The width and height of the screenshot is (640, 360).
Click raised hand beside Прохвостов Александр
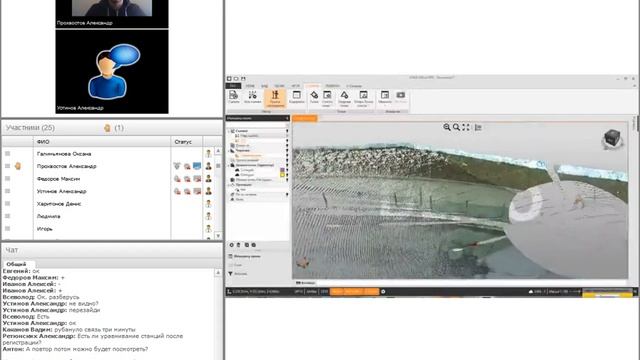[x=18, y=166]
